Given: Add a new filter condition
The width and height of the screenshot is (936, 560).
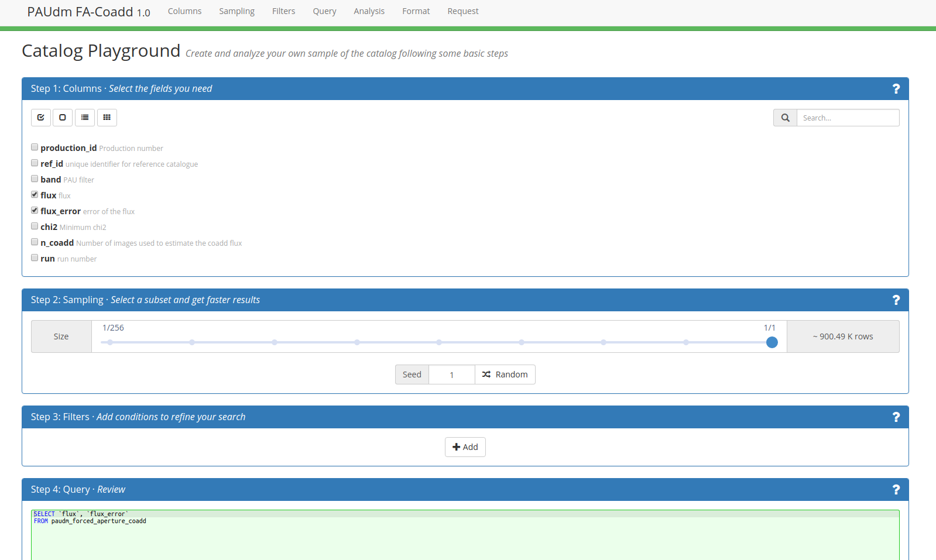Looking at the screenshot, I should click(465, 447).
